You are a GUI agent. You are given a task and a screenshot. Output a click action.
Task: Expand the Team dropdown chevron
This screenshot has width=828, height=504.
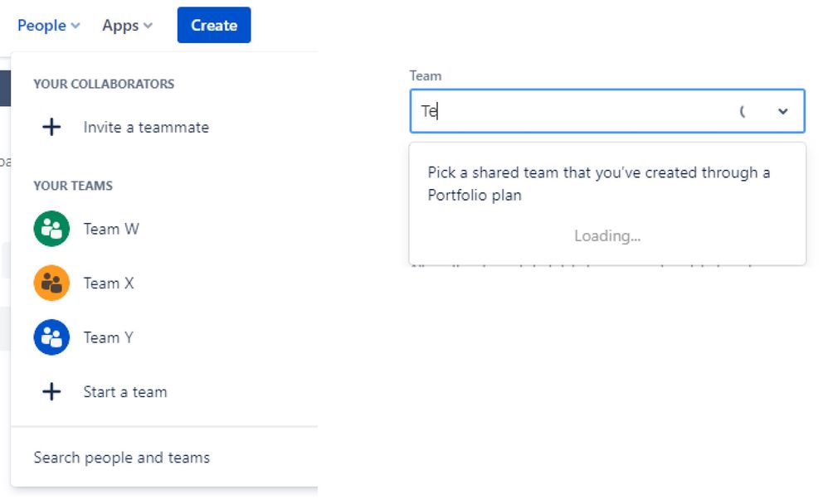(x=783, y=111)
